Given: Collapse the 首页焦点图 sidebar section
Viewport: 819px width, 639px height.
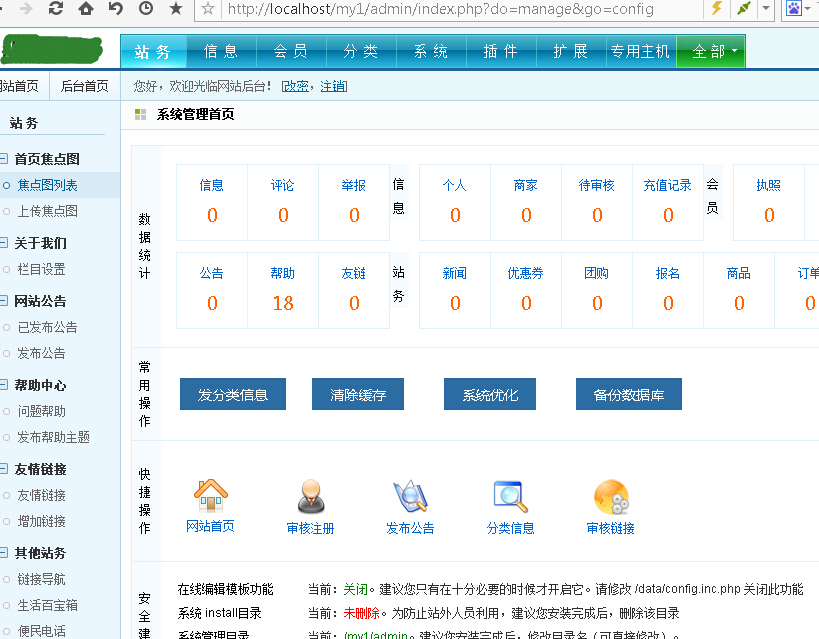Looking at the screenshot, I should [5, 159].
